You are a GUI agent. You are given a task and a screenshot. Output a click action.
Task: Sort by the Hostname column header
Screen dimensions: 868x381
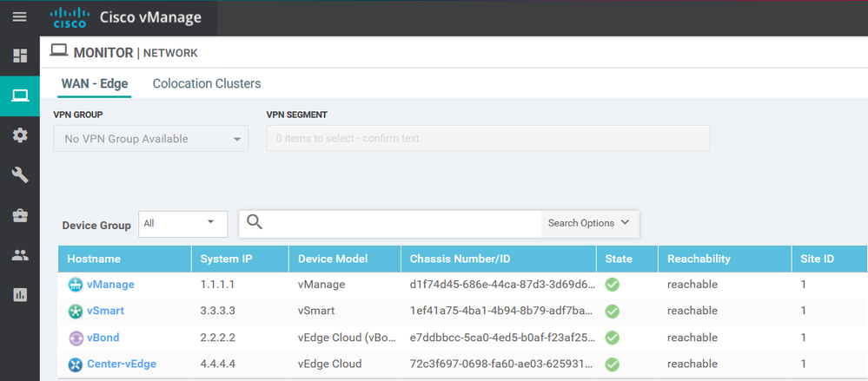coord(124,259)
